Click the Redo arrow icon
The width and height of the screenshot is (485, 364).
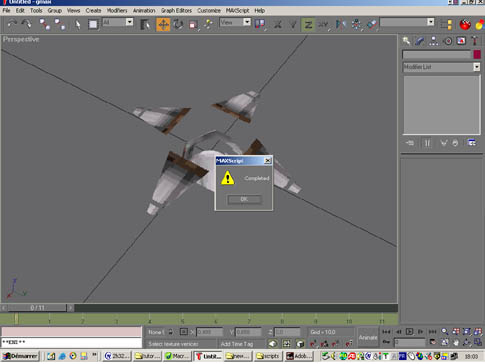point(27,24)
